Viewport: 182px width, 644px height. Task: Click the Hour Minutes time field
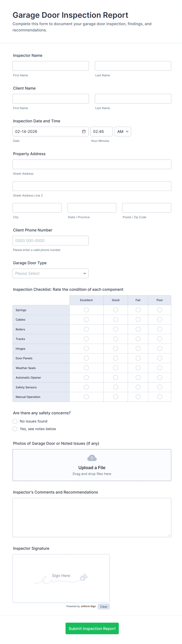click(x=101, y=132)
